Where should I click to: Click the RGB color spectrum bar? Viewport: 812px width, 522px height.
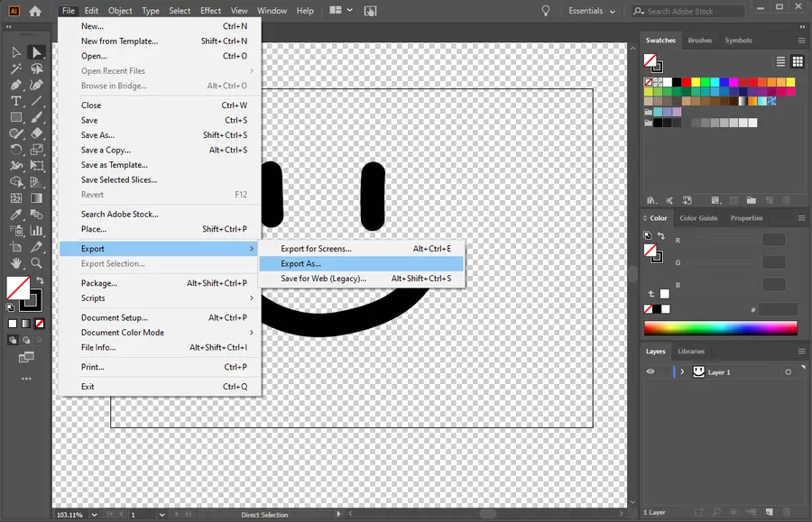(720, 329)
